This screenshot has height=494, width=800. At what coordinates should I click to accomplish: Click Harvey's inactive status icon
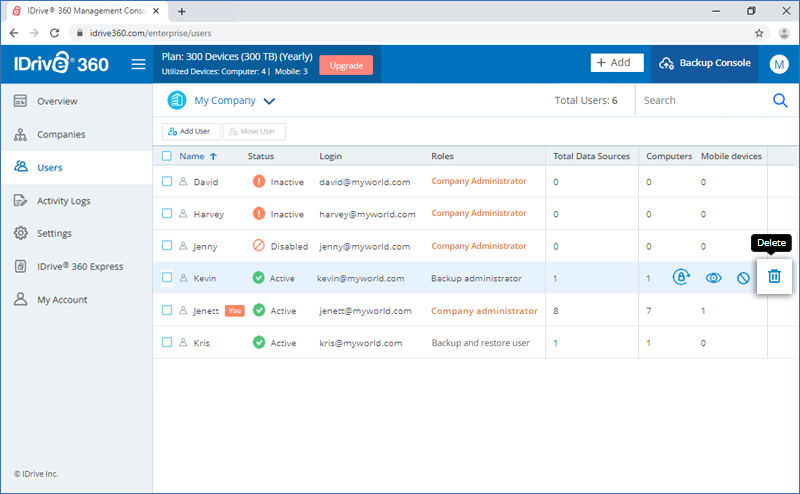(x=259, y=213)
